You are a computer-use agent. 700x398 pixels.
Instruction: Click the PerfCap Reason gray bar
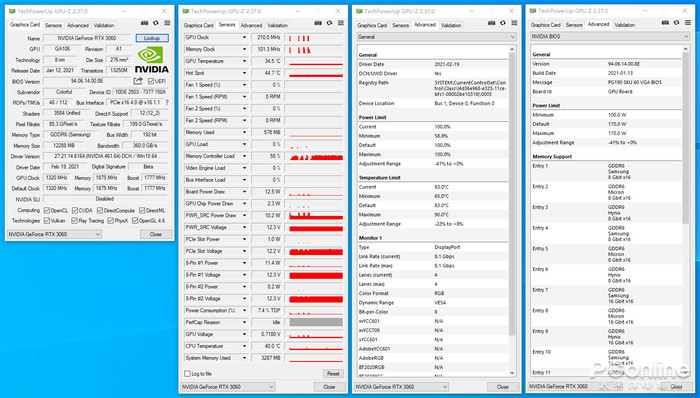(x=316, y=322)
